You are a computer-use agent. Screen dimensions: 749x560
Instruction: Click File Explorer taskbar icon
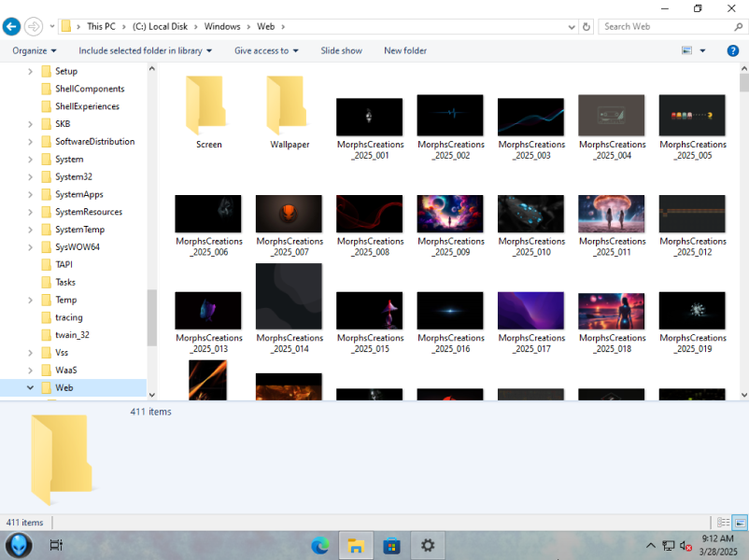tap(356, 545)
